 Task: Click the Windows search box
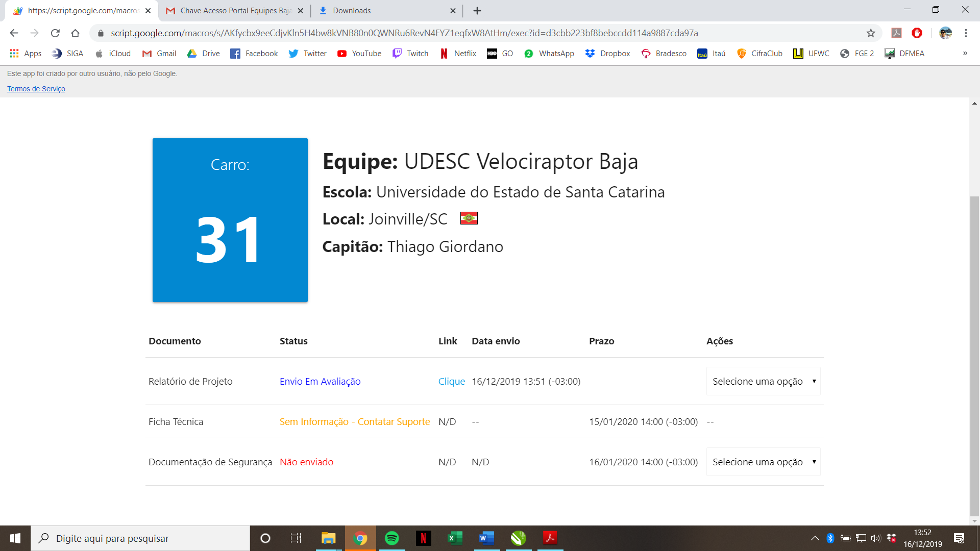[x=140, y=538]
